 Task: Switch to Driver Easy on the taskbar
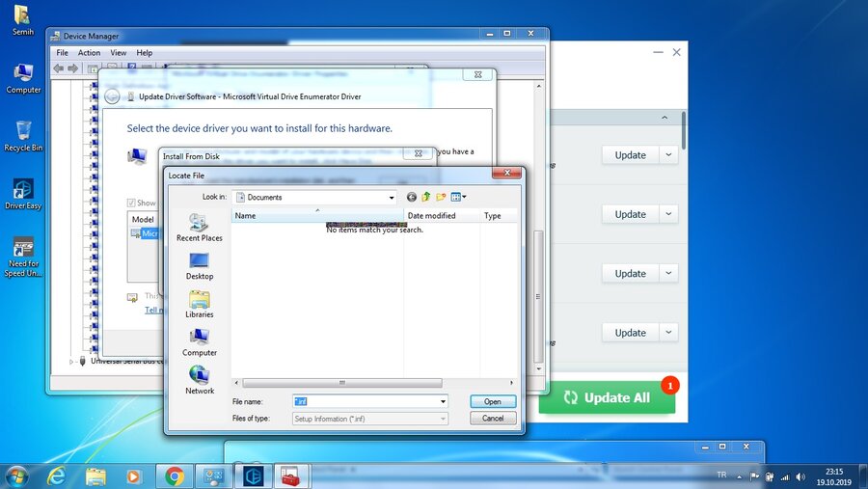tap(254, 476)
